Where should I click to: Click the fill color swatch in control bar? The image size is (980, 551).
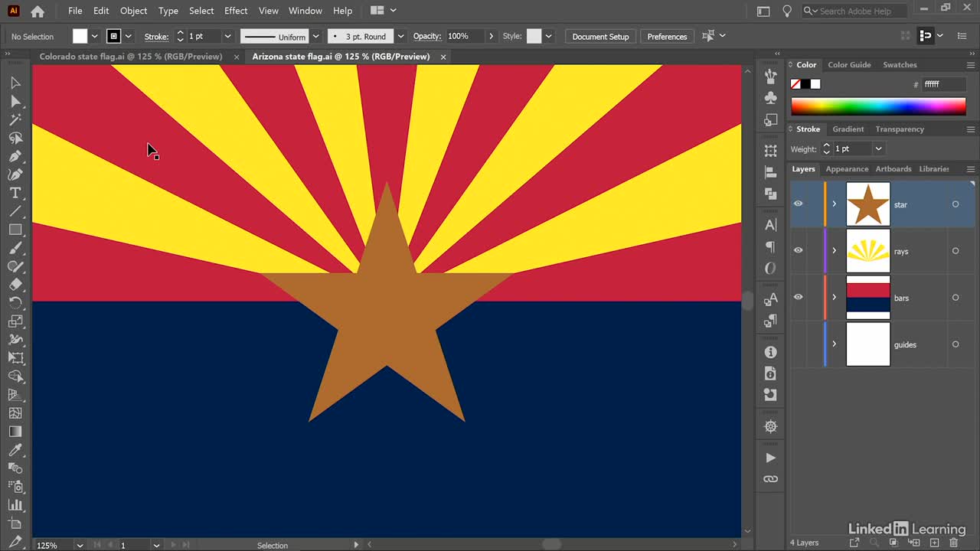80,37
